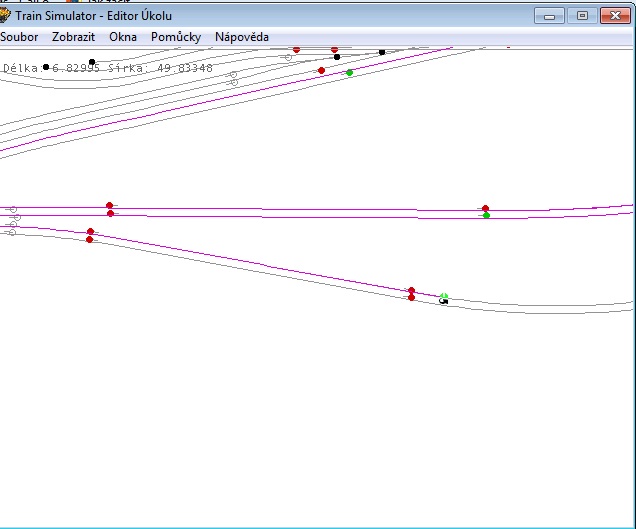Select green signal dot on middle track right
The height and width of the screenshot is (529, 636).
click(486, 215)
